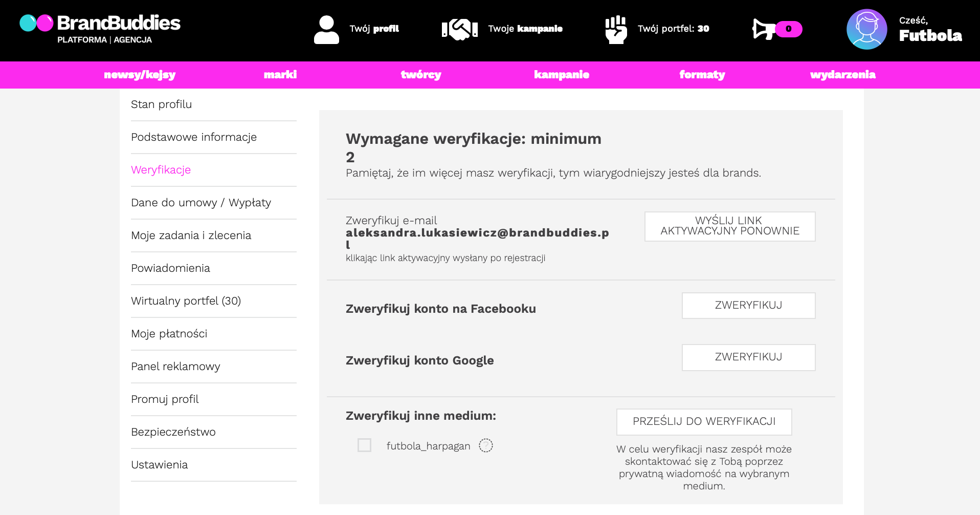Resend the activation link email
Screen dimensions: 980x515
click(x=729, y=226)
